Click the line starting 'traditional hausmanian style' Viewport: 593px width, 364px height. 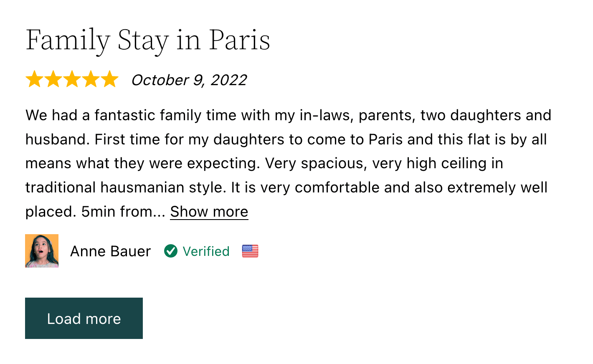tap(286, 187)
